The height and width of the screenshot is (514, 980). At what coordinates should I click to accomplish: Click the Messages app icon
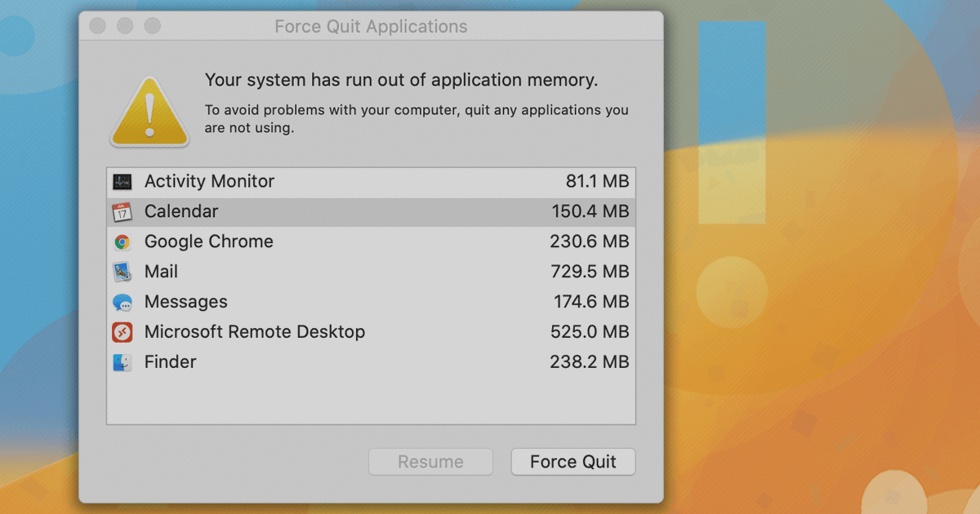pos(124,302)
